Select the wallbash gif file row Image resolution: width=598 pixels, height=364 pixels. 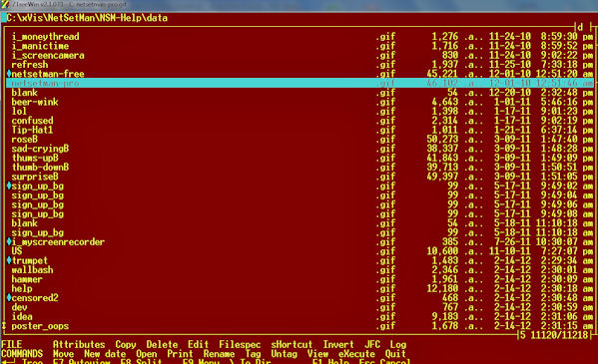pyautogui.click(x=299, y=270)
